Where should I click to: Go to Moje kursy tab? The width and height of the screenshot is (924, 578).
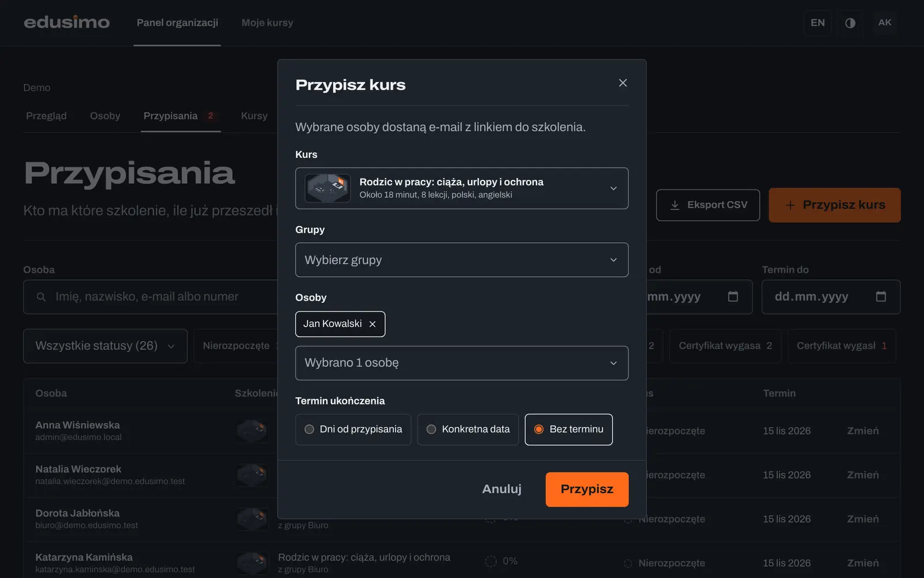267,23
